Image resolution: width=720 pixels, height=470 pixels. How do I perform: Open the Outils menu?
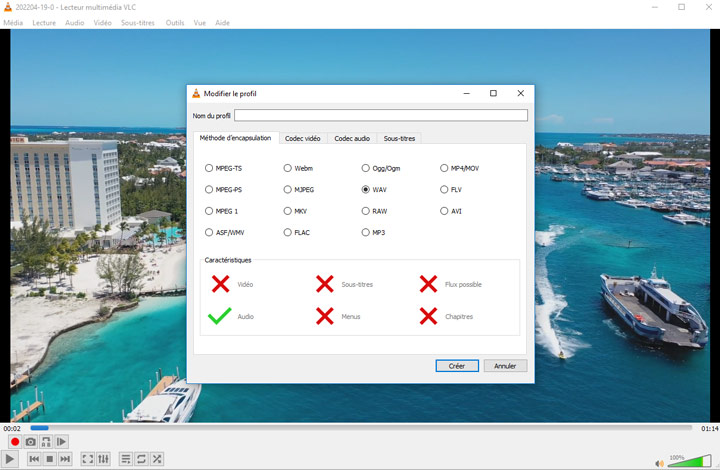[174, 22]
